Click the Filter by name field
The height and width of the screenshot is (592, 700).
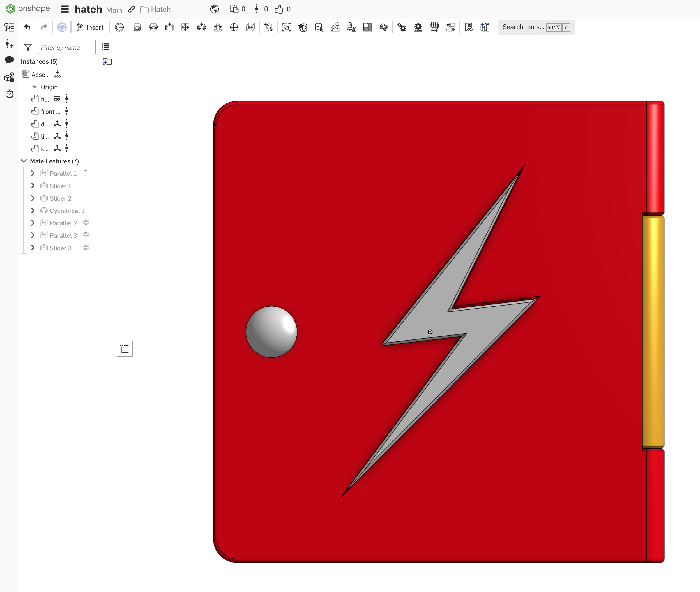(x=66, y=47)
